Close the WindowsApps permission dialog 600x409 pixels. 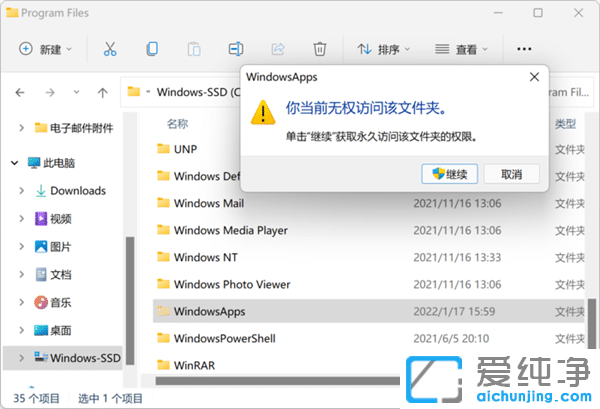(535, 77)
